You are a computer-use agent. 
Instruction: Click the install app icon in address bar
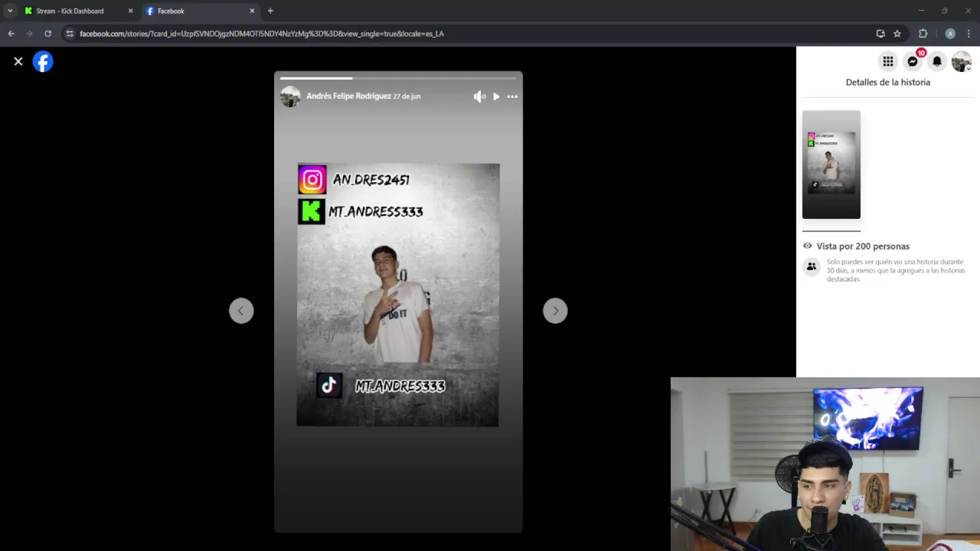880,34
